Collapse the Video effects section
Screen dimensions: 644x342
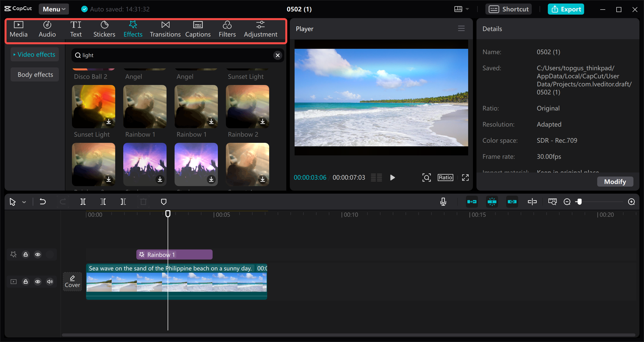[x=34, y=54]
